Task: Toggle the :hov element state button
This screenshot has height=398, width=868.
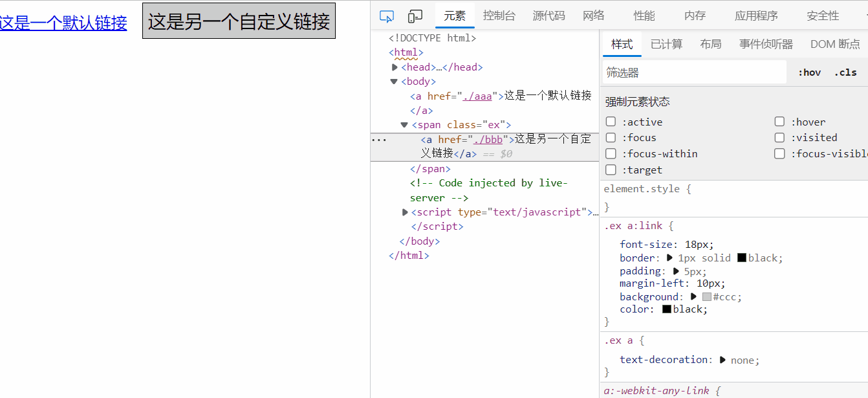Action: click(809, 72)
